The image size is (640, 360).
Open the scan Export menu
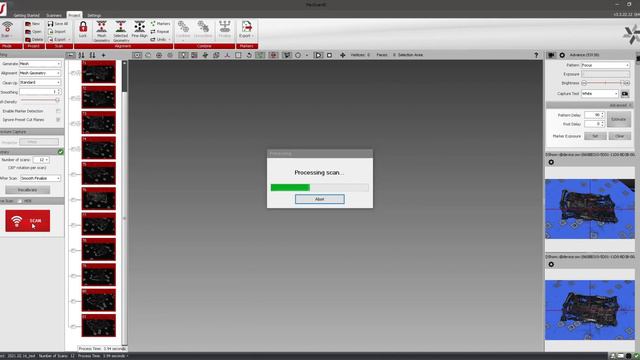point(60,40)
